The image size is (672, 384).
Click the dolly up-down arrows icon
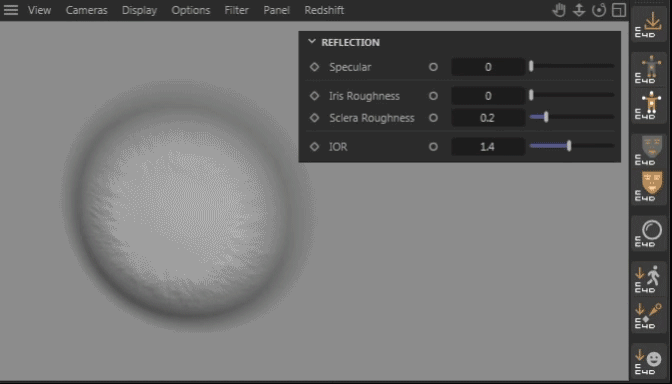(x=579, y=10)
